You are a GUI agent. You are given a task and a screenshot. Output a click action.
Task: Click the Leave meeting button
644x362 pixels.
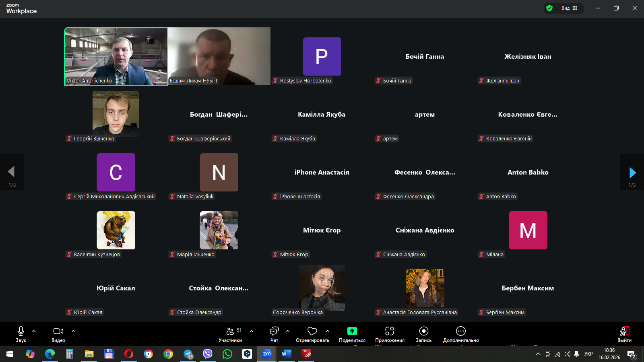[624, 334]
